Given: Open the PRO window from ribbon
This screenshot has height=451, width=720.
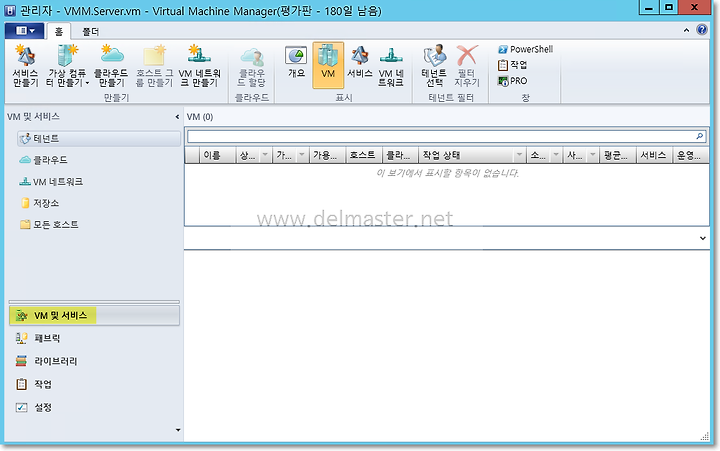Looking at the screenshot, I should coord(512,81).
